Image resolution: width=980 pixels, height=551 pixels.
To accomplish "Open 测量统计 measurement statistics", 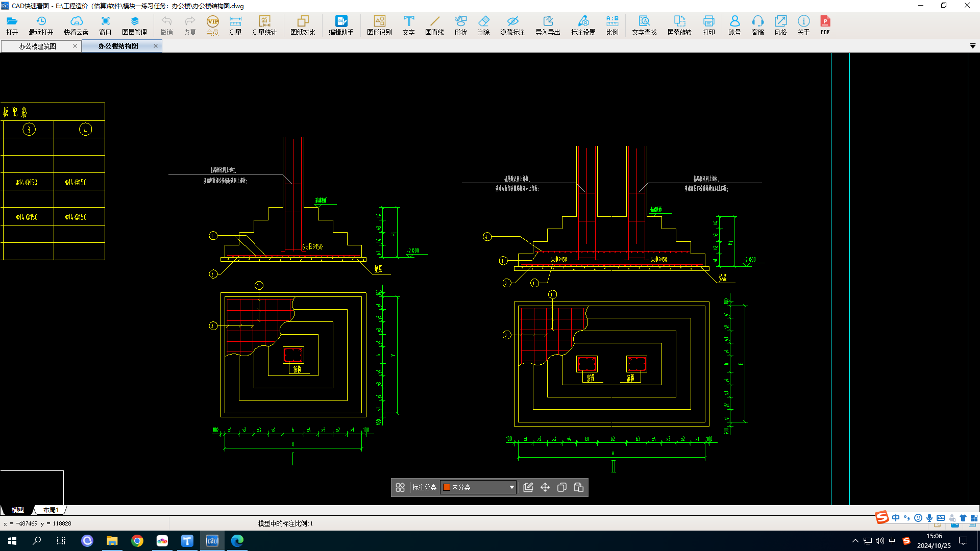I will coord(264,26).
